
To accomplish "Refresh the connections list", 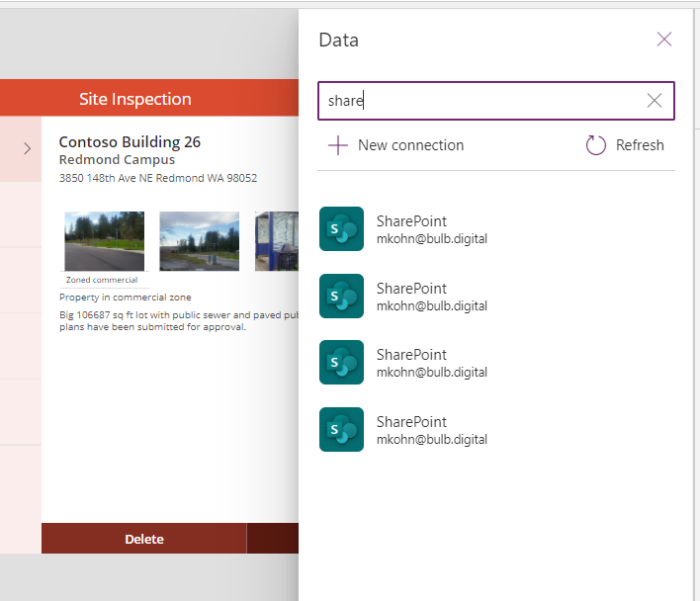I will [x=625, y=145].
